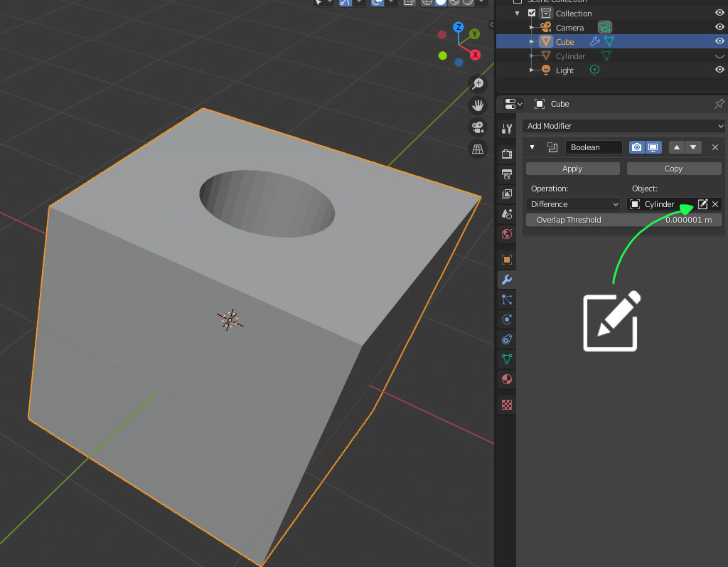
Task: Open the Object Data mesh properties tab
Action: click(506, 359)
